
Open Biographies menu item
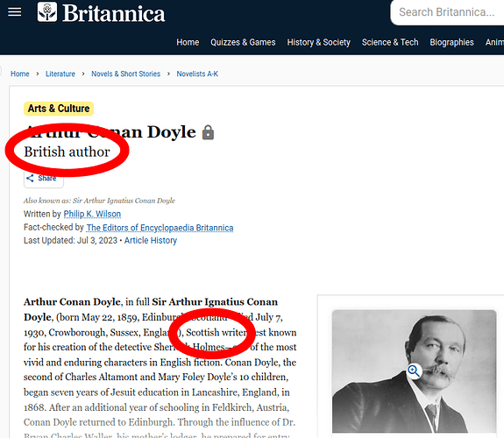(x=451, y=42)
